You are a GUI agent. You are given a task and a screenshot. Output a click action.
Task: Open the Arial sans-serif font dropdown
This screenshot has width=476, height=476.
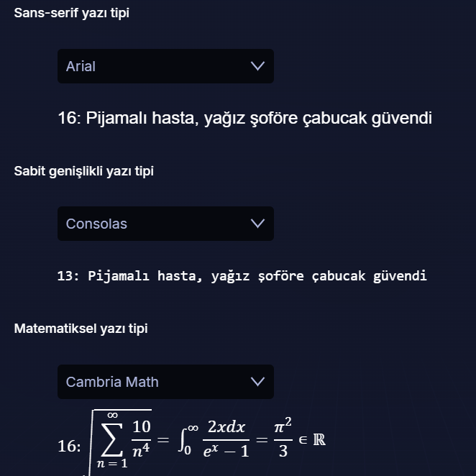[165, 66]
